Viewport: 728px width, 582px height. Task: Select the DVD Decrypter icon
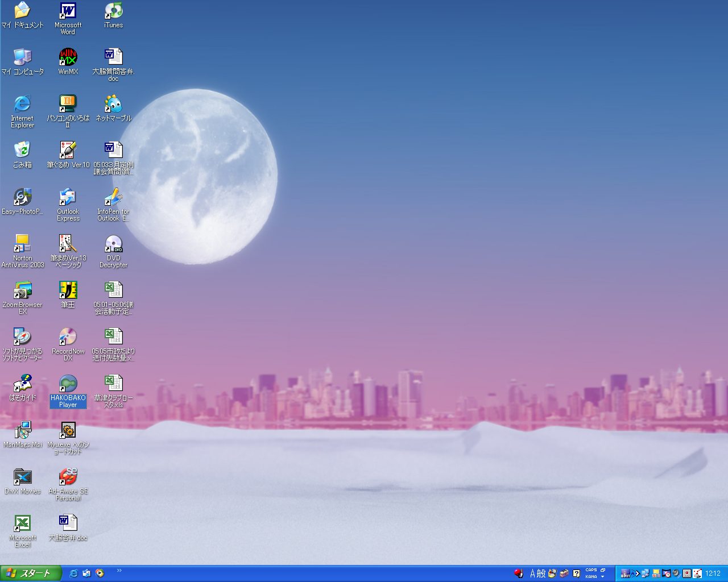click(x=113, y=244)
